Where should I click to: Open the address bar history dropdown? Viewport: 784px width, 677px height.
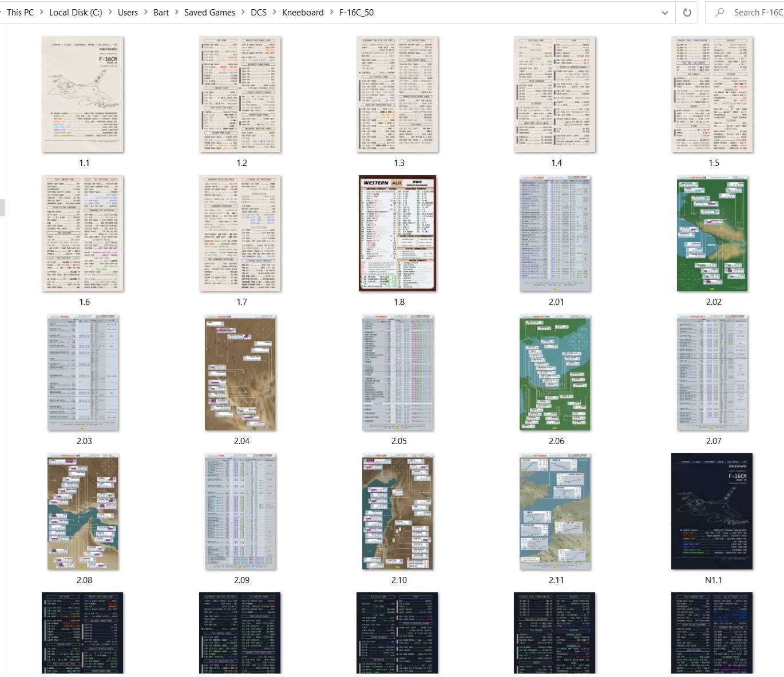point(664,12)
